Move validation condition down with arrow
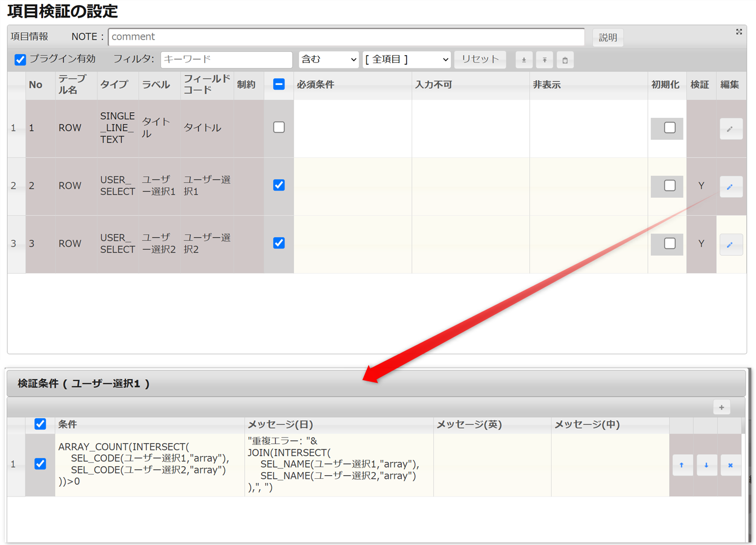Viewport: 756px width, 545px height. pos(706,465)
